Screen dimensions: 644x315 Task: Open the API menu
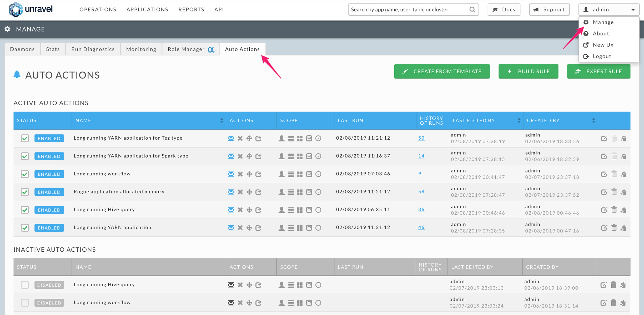[x=219, y=9]
